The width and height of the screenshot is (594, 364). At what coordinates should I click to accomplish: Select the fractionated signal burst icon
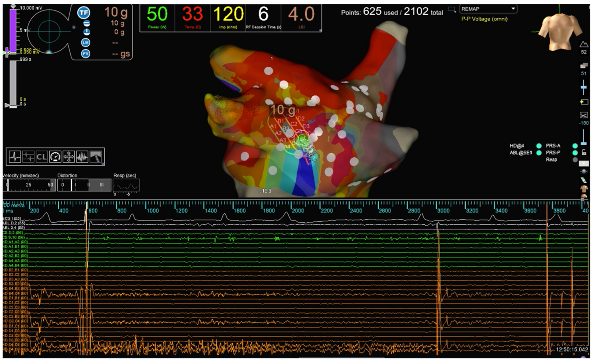82,157
